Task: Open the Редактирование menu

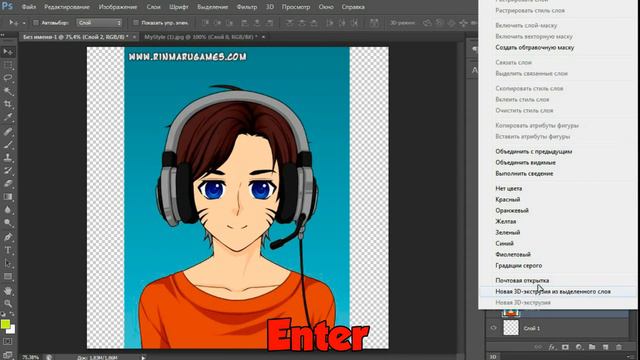Action: (67, 7)
